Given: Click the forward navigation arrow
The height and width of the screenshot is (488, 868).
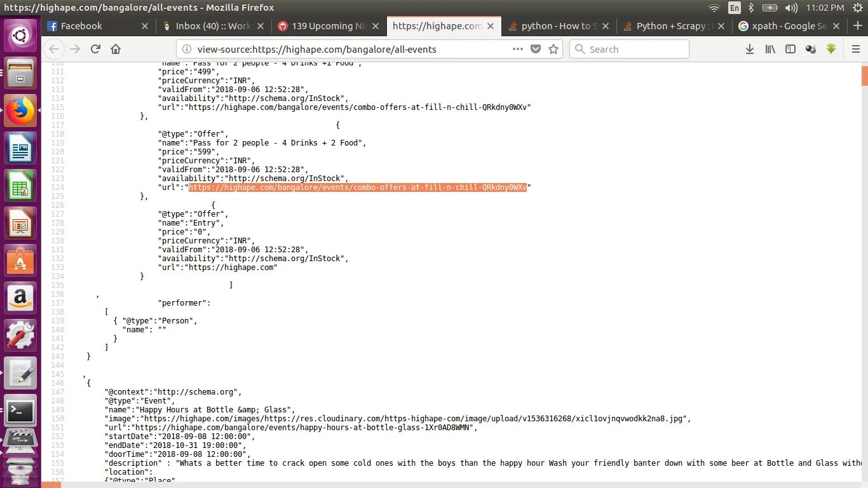Looking at the screenshot, I should [76, 49].
